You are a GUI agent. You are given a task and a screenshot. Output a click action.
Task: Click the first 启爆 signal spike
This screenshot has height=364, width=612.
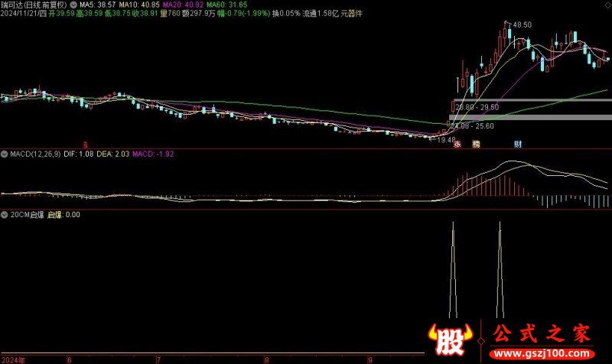coord(453,269)
